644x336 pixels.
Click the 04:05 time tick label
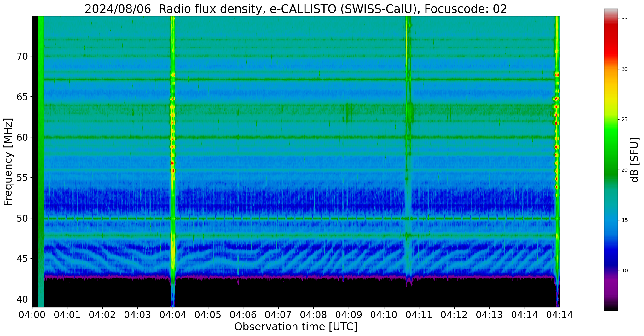tap(208, 315)
